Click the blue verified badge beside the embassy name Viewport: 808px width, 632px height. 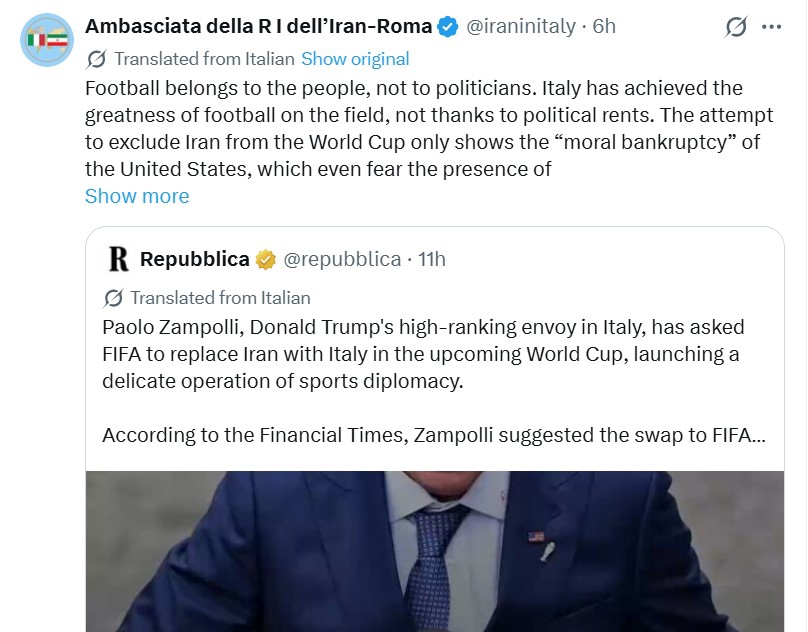pyautogui.click(x=447, y=27)
